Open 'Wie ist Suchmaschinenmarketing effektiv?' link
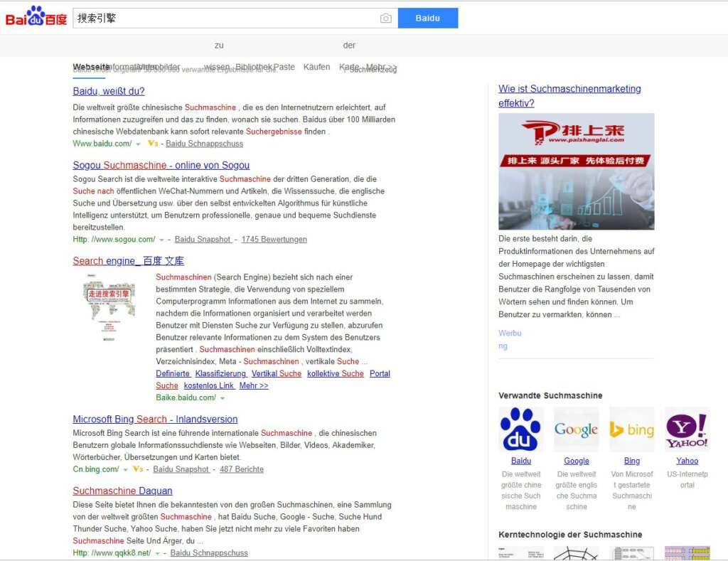Viewport: 728px width, 561px height. [569, 96]
